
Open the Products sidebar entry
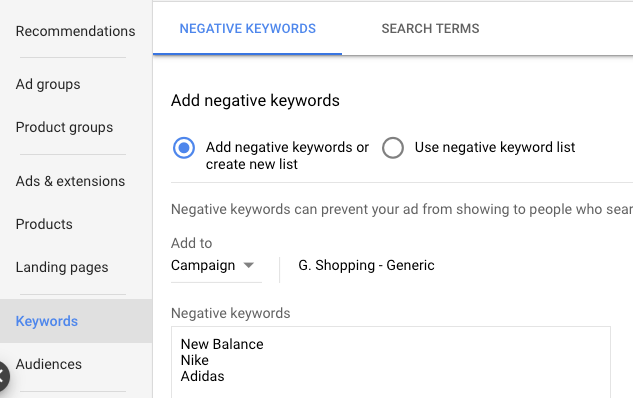tap(44, 224)
